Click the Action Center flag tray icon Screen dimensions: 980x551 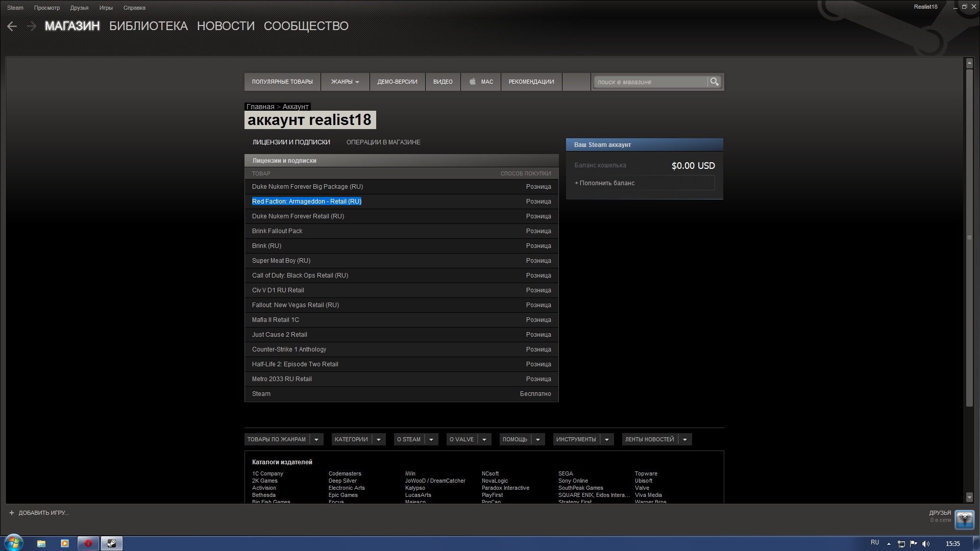click(x=914, y=544)
